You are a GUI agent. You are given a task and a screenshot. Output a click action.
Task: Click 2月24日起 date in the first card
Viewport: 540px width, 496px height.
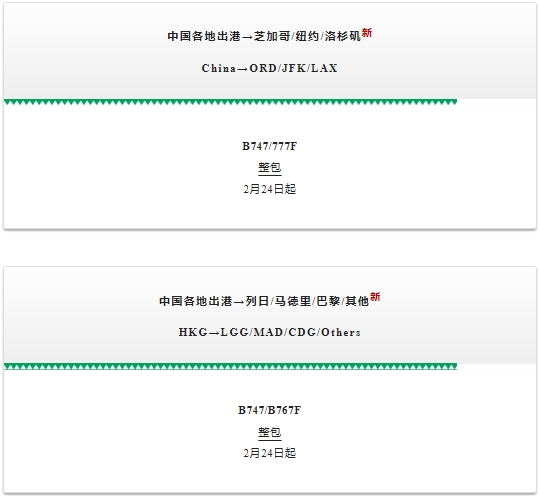270,189
